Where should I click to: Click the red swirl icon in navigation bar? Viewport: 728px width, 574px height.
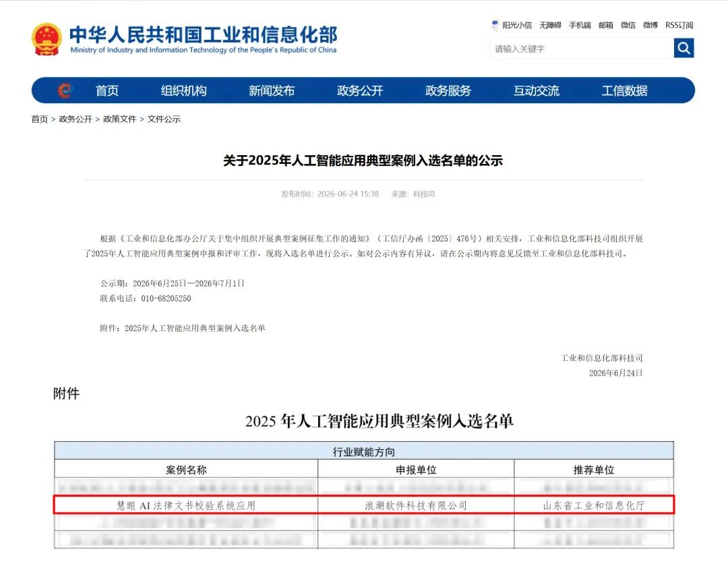point(65,90)
